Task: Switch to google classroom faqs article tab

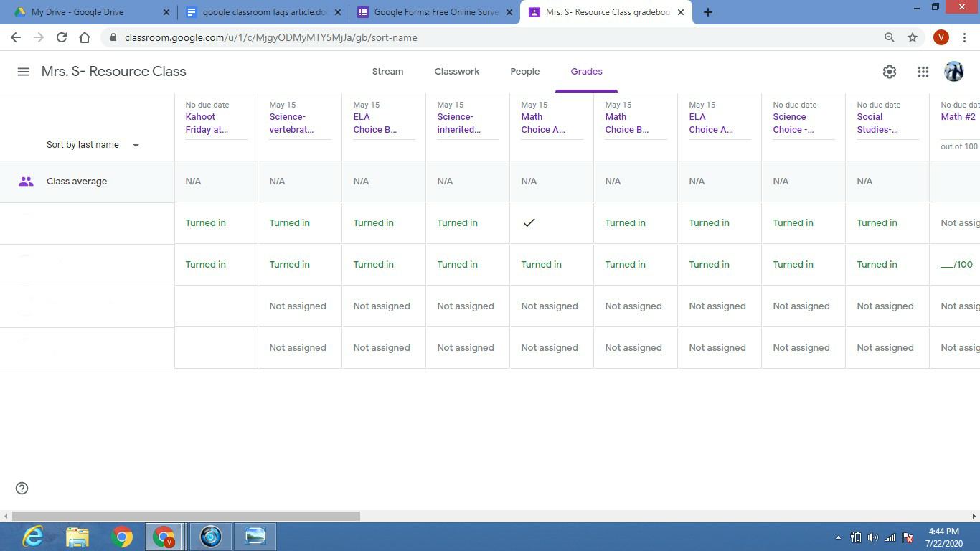Action: 264,12
